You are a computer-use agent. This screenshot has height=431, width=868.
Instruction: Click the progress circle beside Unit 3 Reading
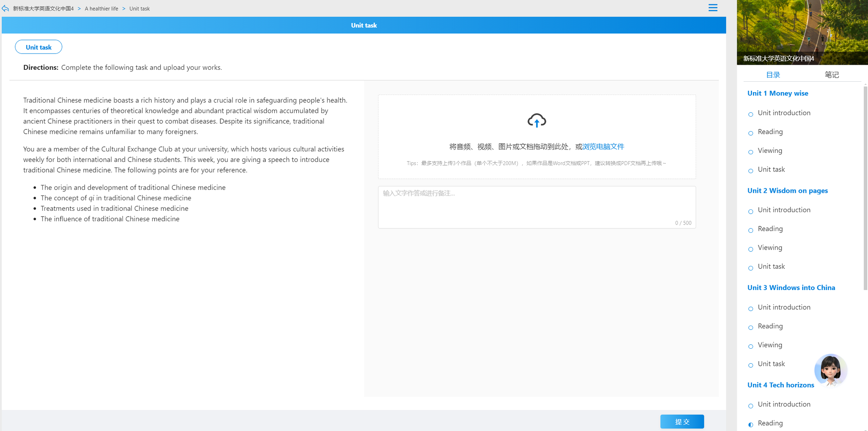(x=751, y=328)
